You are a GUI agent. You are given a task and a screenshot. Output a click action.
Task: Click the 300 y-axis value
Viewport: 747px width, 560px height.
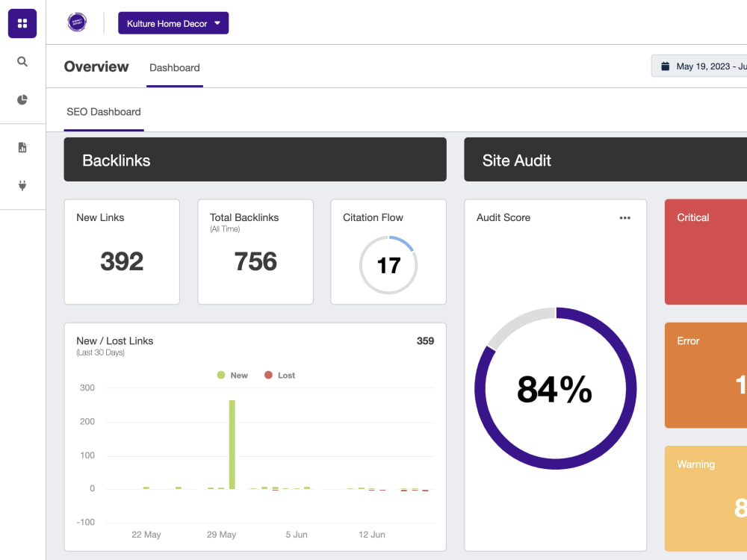(87, 388)
